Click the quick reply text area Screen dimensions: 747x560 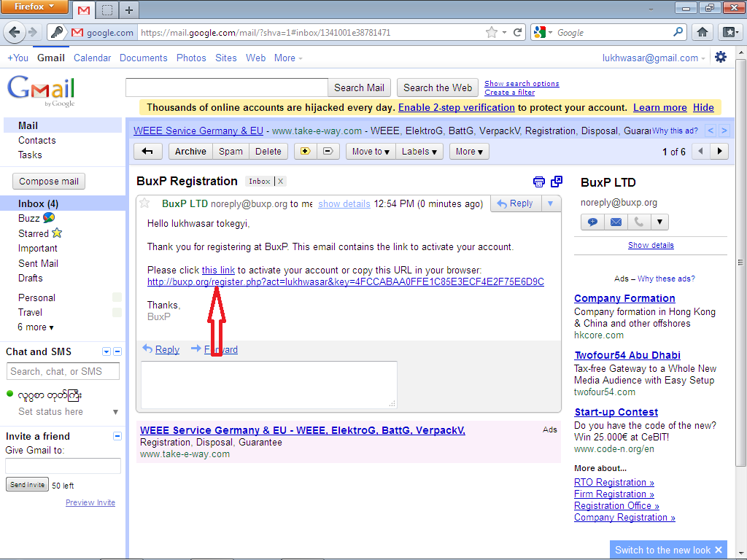[268, 385]
